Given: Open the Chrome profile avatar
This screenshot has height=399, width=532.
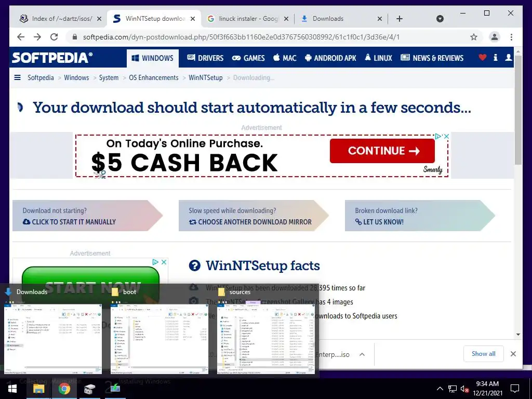Looking at the screenshot, I should 495,37.
